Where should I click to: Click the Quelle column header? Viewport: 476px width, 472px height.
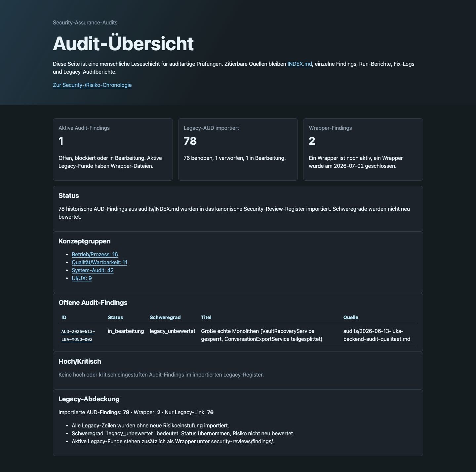[x=351, y=317]
